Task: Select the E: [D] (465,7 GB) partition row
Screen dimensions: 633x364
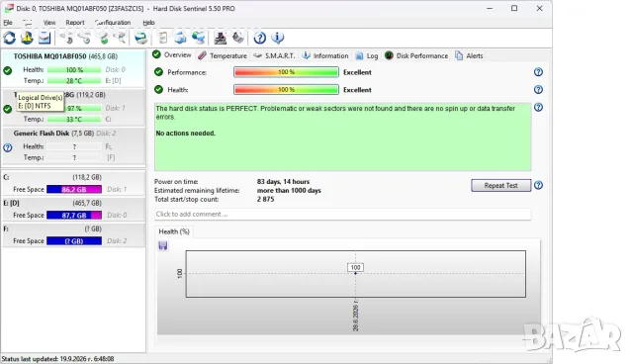Action: 73,209
